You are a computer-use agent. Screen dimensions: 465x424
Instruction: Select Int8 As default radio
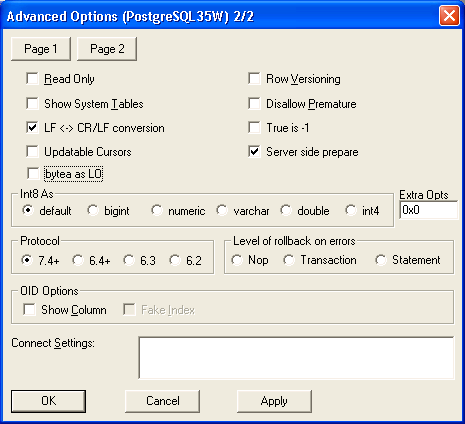[28, 210]
